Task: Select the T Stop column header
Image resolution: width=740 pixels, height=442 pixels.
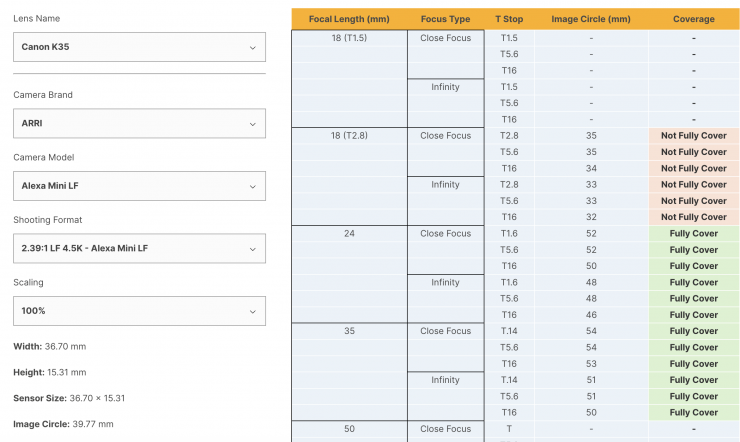Action: tap(509, 19)
